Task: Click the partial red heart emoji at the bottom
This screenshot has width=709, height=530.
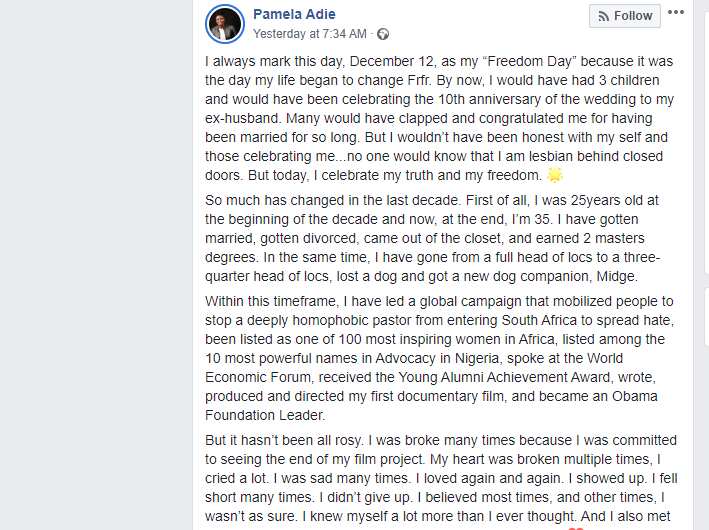Action: click(575, 528)
